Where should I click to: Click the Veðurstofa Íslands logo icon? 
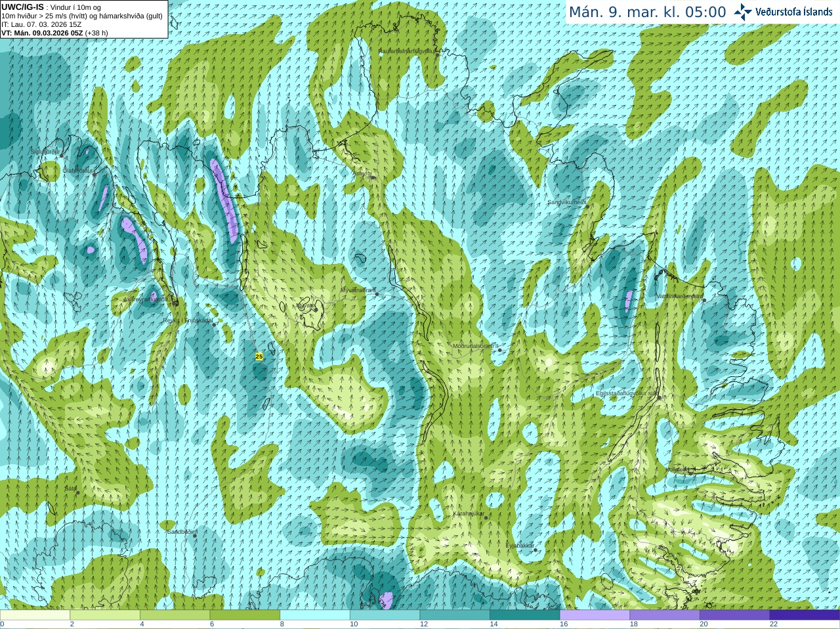pos(743,12)
